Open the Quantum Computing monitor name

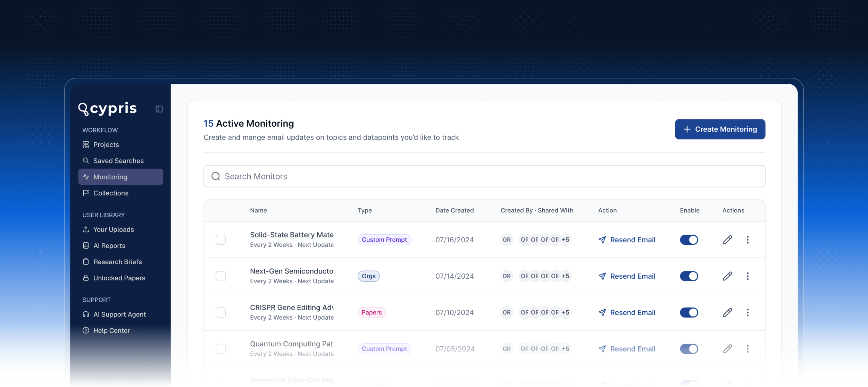point(292,344)
